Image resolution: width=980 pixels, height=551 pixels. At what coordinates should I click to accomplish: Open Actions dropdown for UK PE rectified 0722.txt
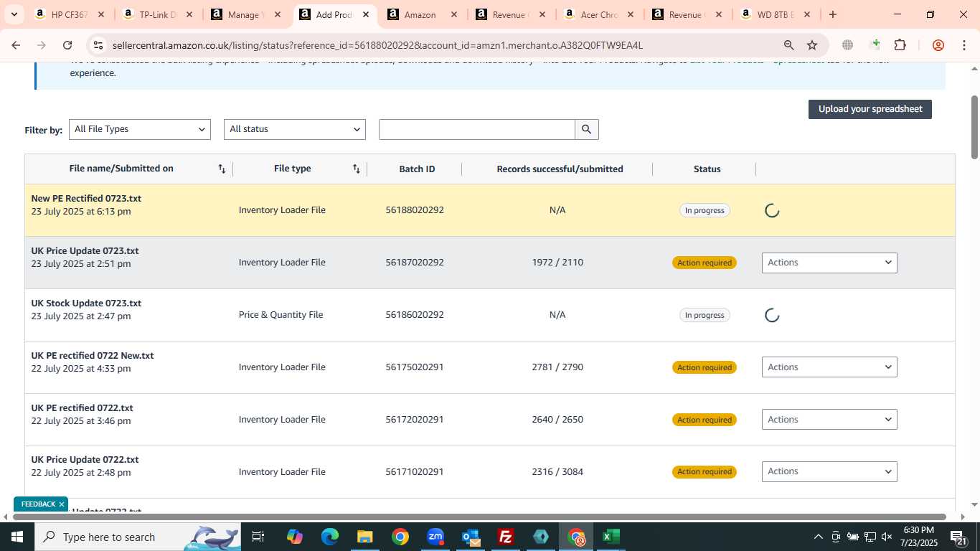tap(829, 420)
